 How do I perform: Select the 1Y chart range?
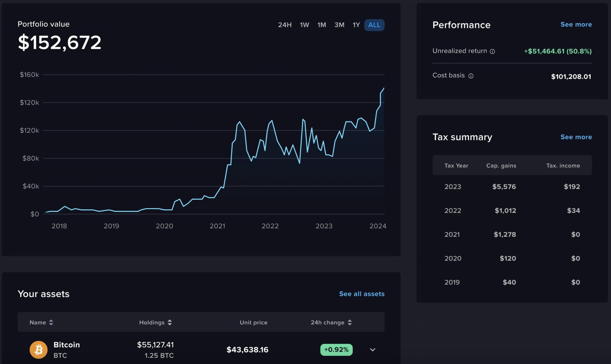(x=356, y=25)
